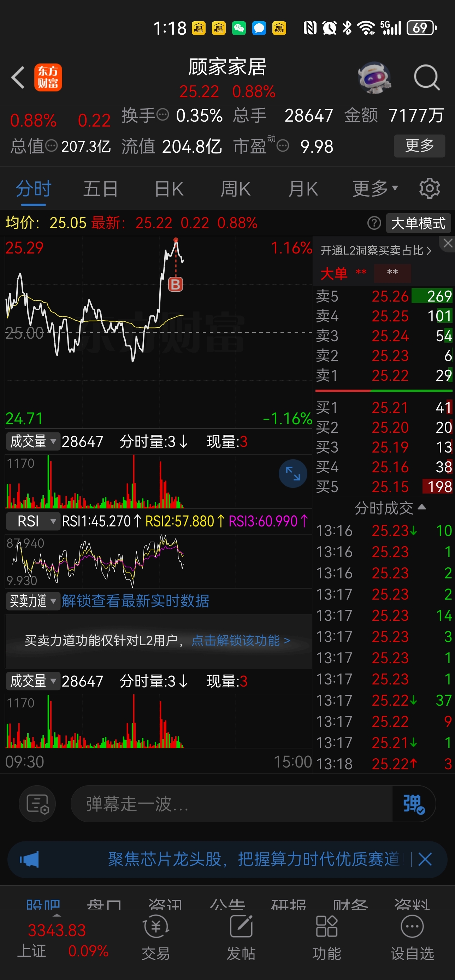Collapse 分时成交 list header
455x980 pixels.
pos(390,508)
